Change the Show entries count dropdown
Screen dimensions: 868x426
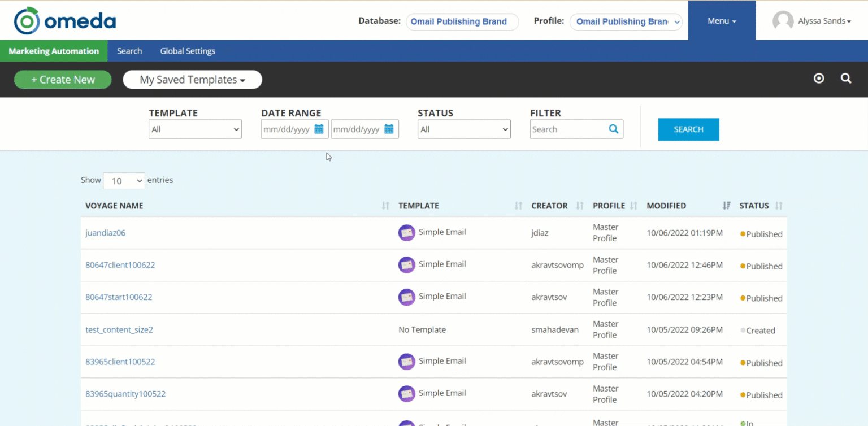pyautogui.click(x=124, y=181)
